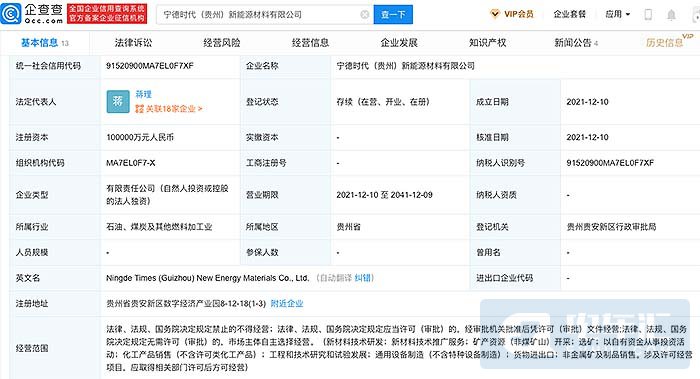Select the 核准日期 value 2021-12-10

point(587,137)
